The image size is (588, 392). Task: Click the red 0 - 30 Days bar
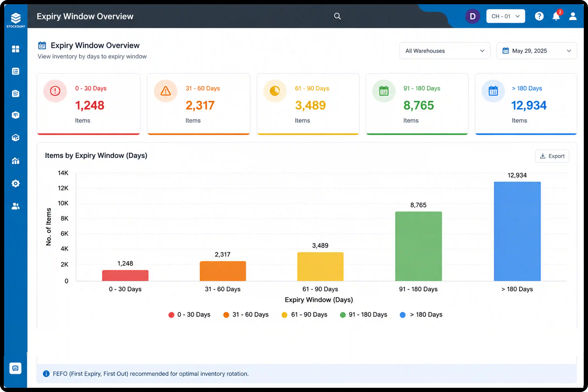click(x=125, y=275)
